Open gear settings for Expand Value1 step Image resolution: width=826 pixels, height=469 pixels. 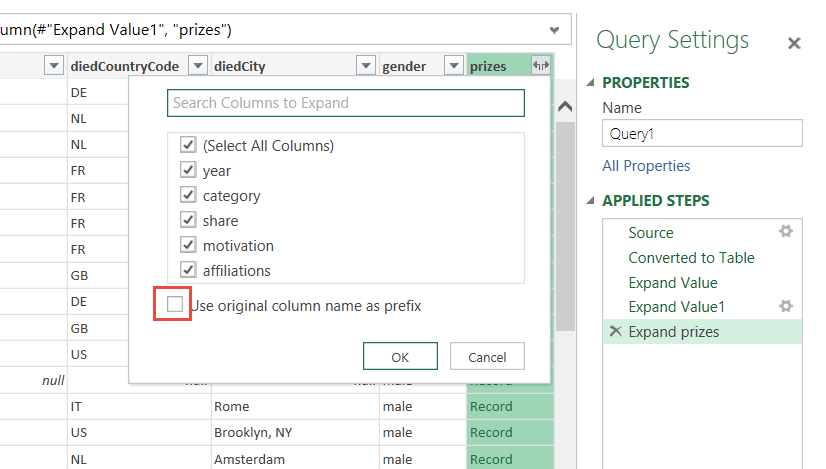786,306
